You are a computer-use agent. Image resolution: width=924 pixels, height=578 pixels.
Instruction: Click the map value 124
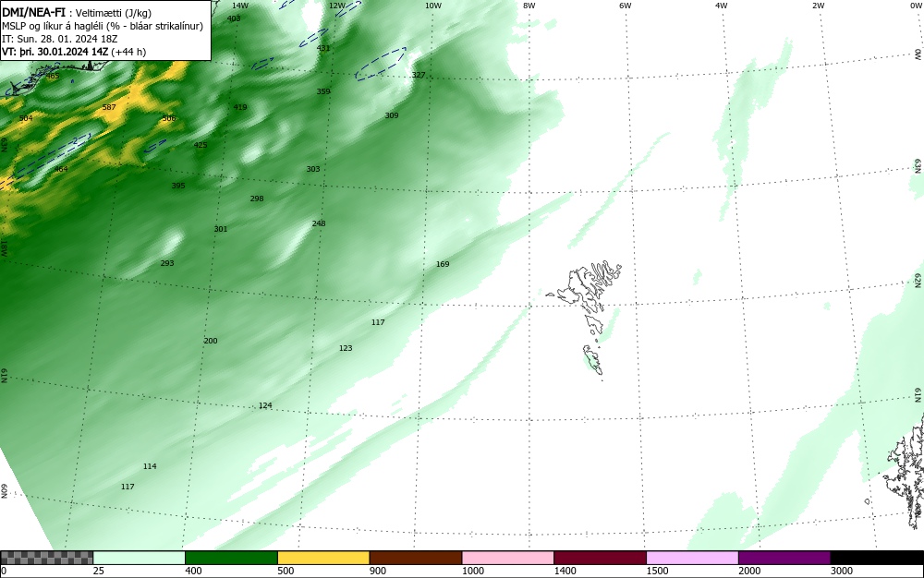pos(266,405)
